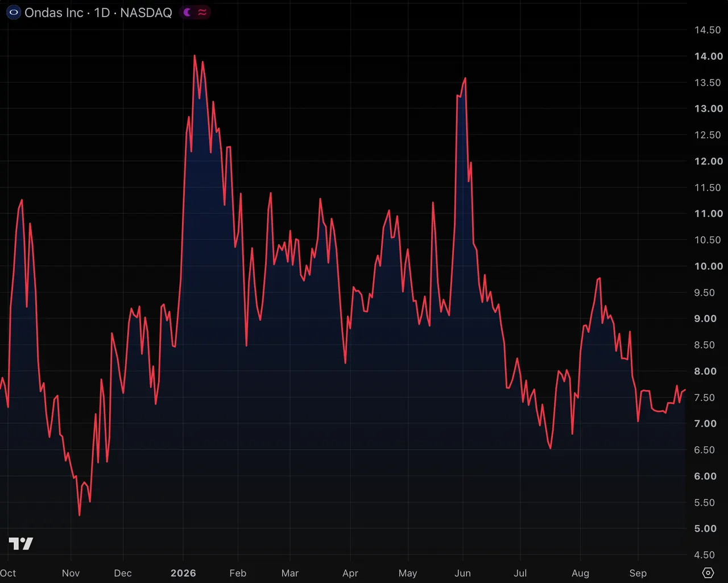728x583 pixels.
Task: Click the 14.00 price label
Action: [x=709, y=56]
